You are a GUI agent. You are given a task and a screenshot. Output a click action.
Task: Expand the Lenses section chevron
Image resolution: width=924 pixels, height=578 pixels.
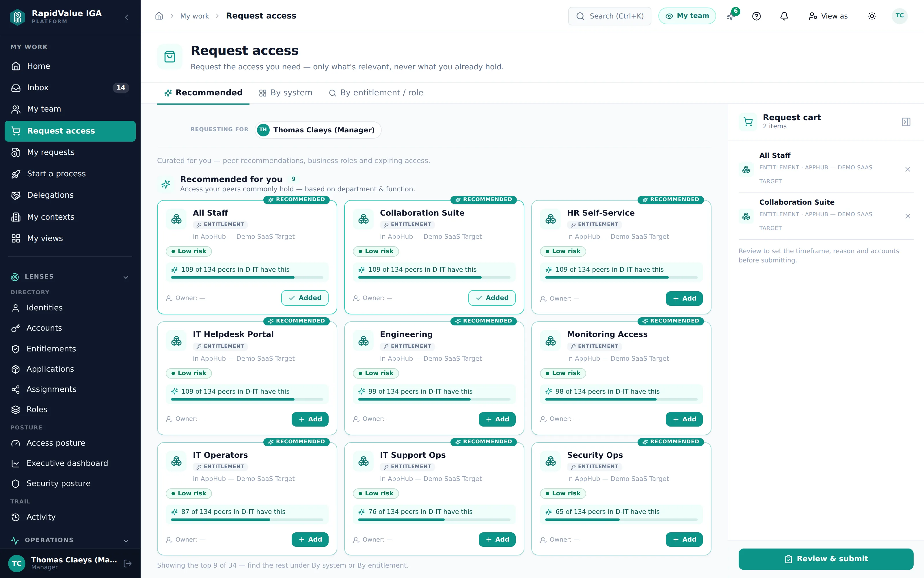pyautogui.click(x=126, y=277)
